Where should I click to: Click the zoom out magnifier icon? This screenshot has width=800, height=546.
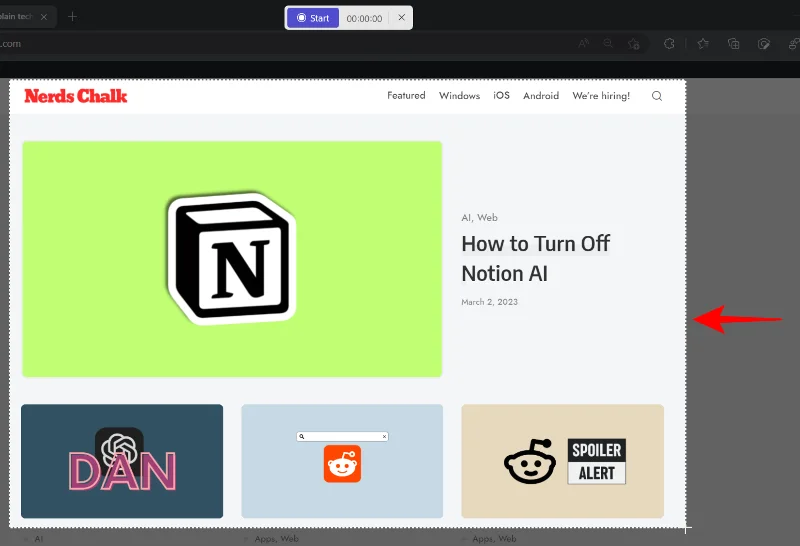pos(608,44)
